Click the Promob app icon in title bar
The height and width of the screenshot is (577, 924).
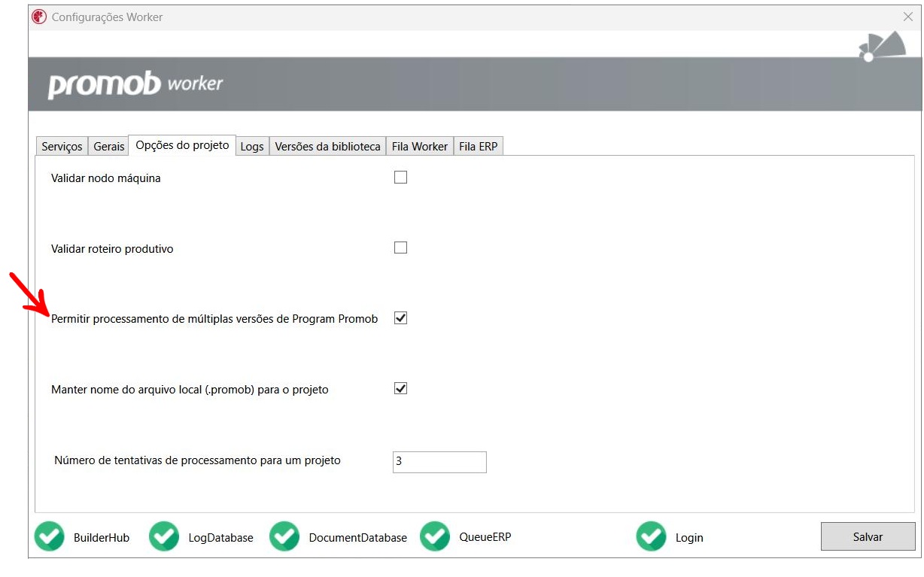39,17
